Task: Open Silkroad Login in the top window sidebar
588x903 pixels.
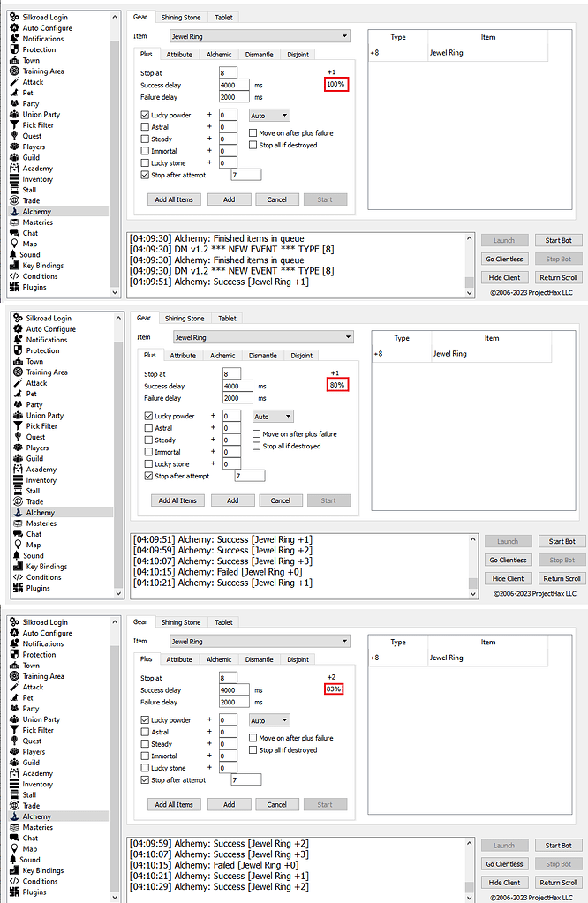Action: [47, 18]
